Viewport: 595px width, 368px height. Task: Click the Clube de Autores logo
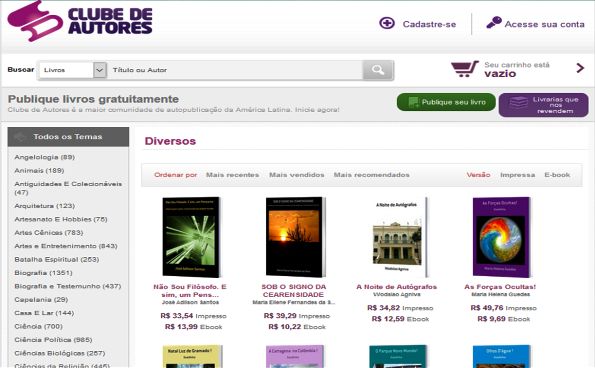[x=80, y=21]
